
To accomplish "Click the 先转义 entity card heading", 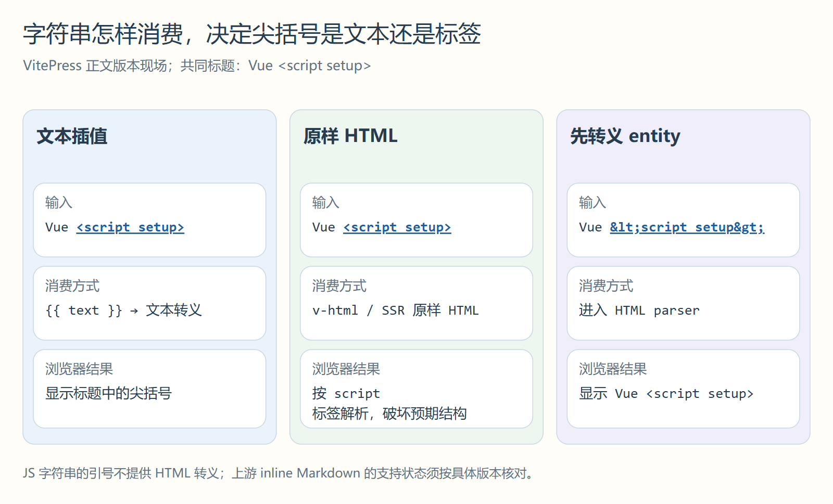I will 625,136.
